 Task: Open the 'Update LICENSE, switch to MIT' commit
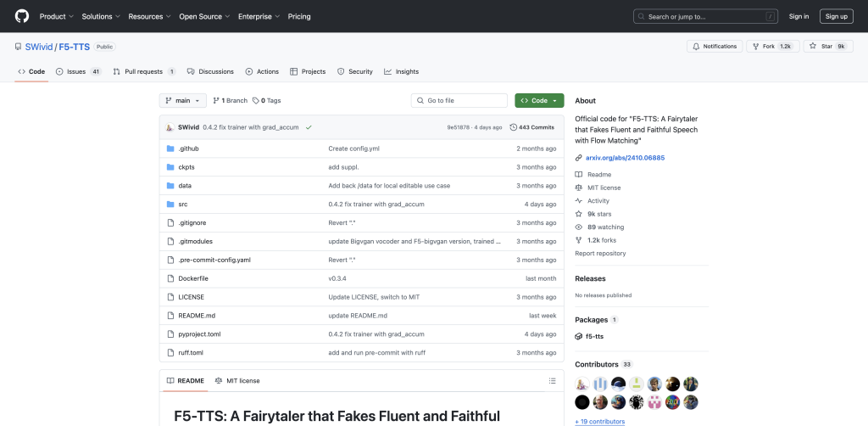click(x=374, y=297)
